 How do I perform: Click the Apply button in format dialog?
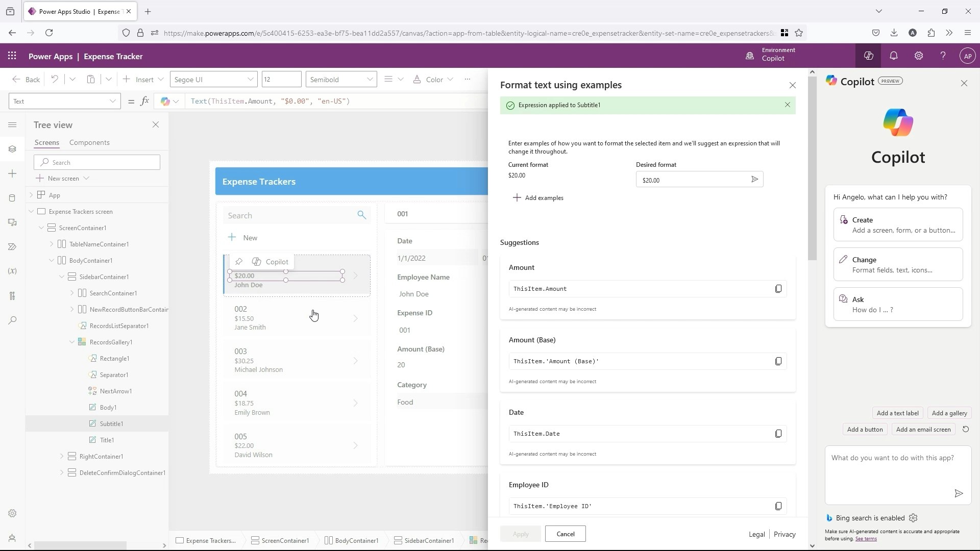pos(520,534)
